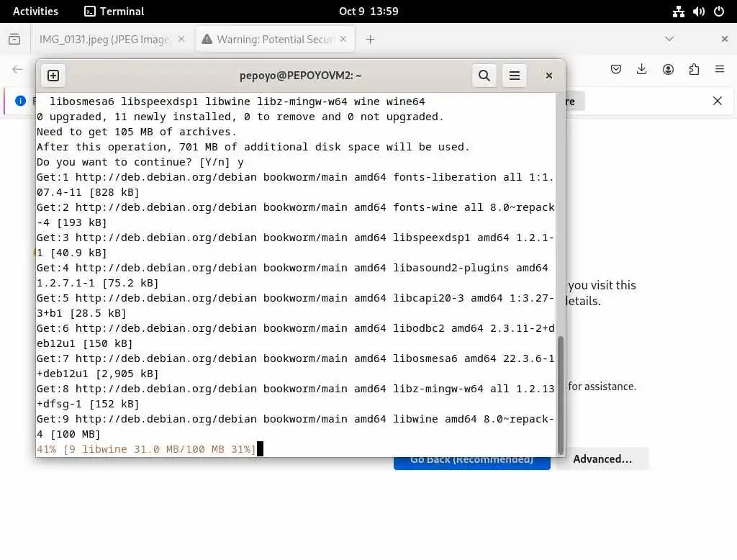Open the Firefox account icon
The height and width of the screenshot is (560, 737).
pyautogui.click(x=668, y=70)
